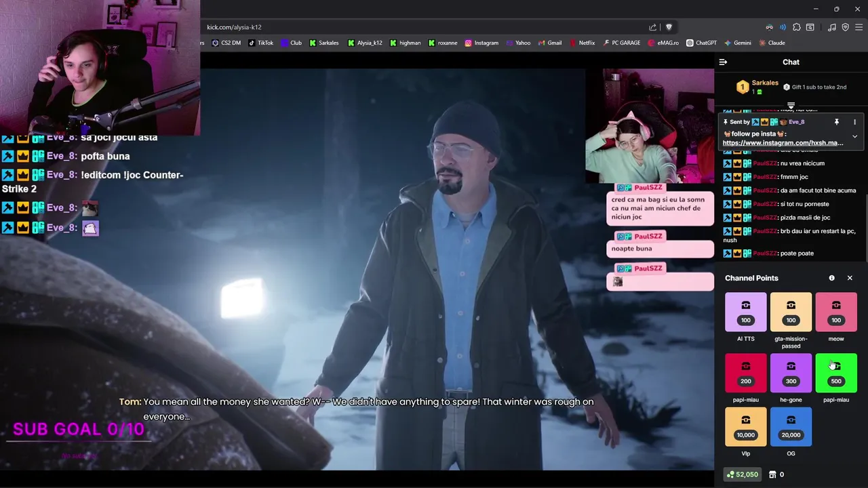
Task: Open the highman bookmark
Action: (x=406, y=43)
